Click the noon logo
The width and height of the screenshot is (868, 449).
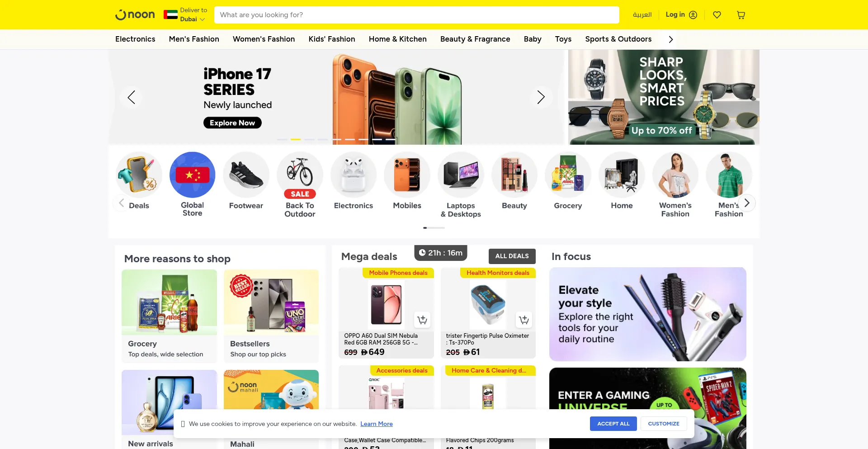[135, 15]
